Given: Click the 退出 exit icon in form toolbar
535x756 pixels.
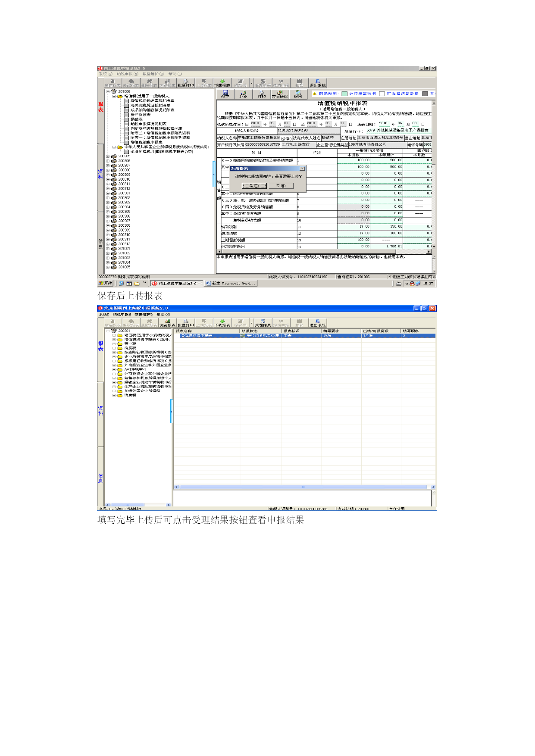Looking at the screenshot, I should (298, 94).
